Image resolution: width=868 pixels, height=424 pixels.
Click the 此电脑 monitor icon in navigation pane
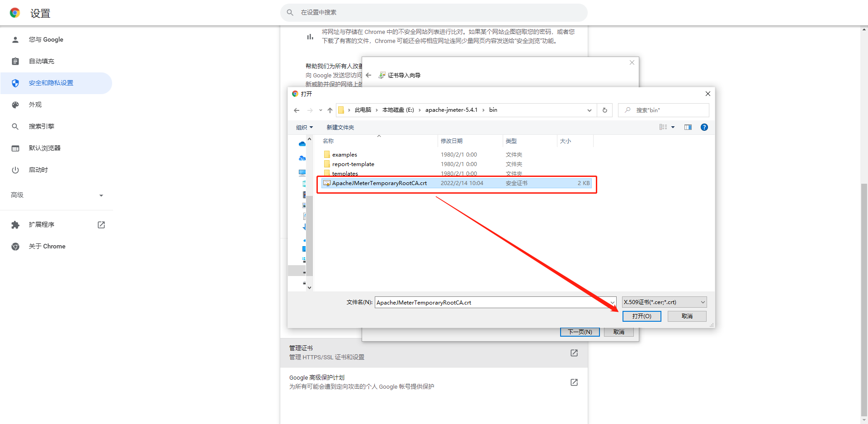tap(302, 173)
